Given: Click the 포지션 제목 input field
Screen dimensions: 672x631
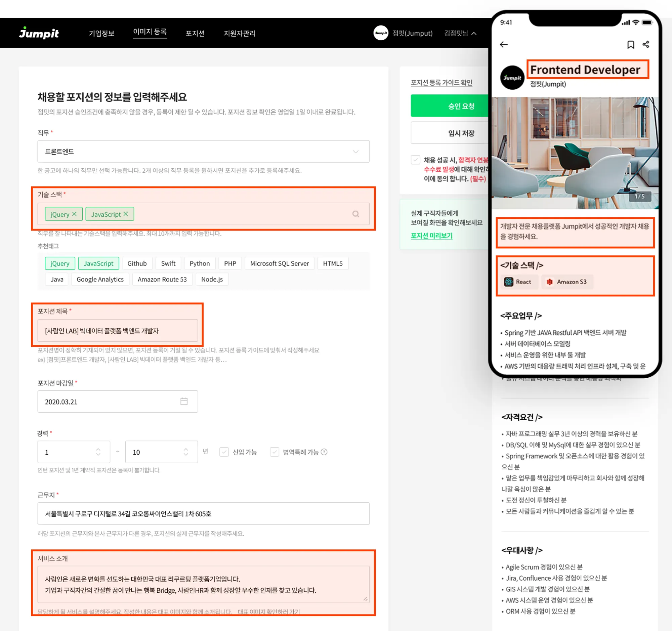Looking at the screenshot, I should click(117, 331).
